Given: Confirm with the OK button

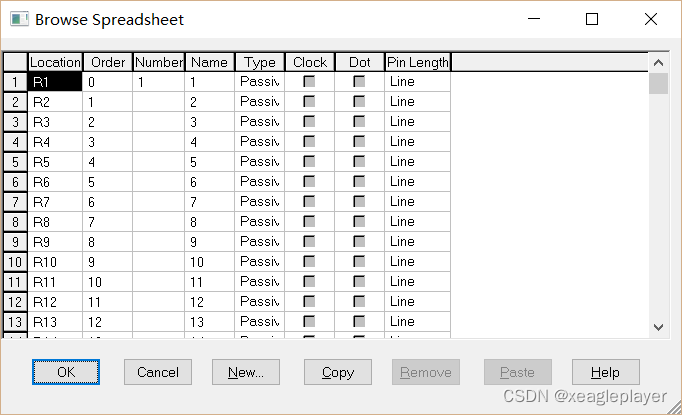Looking at the screenshot, I should coord(66,372).
